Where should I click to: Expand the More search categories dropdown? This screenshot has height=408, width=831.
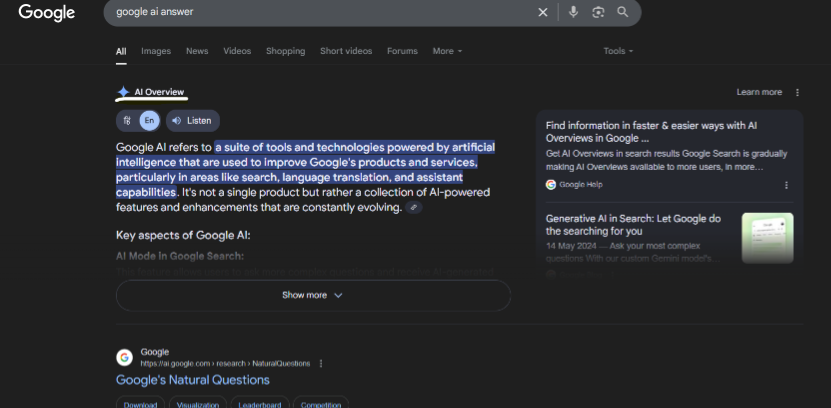(447, 51)
